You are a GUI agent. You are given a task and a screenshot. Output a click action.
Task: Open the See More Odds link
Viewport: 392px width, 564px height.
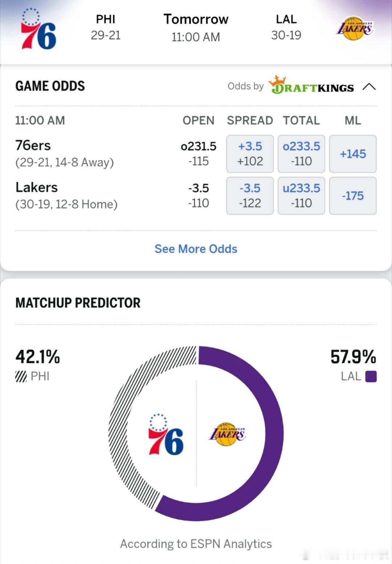point(196,249)
